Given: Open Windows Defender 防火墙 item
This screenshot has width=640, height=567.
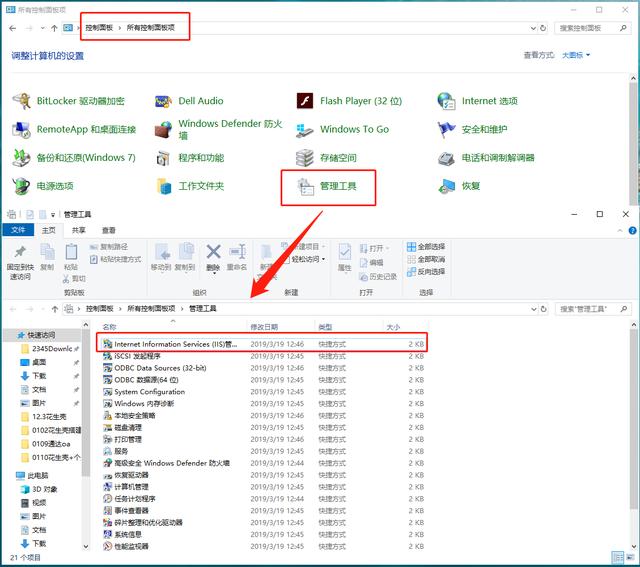Looking at the screenshot, I should 219,129.
